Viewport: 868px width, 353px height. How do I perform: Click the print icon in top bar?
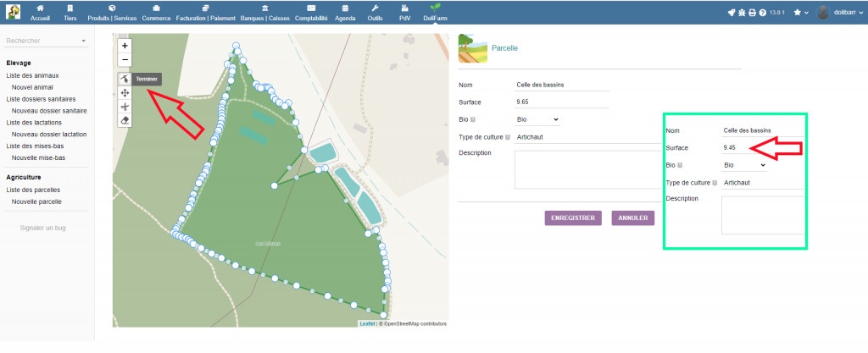click(x=752, y=13)
